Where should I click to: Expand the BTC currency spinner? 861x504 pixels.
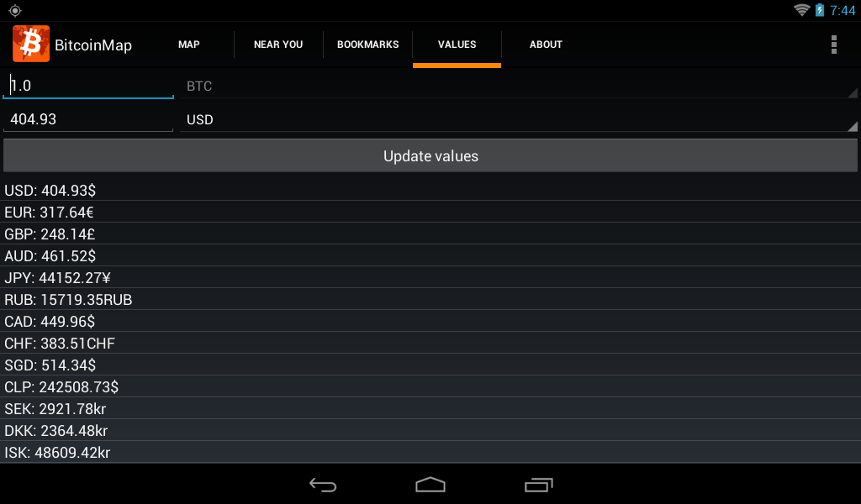click(519, 86)
